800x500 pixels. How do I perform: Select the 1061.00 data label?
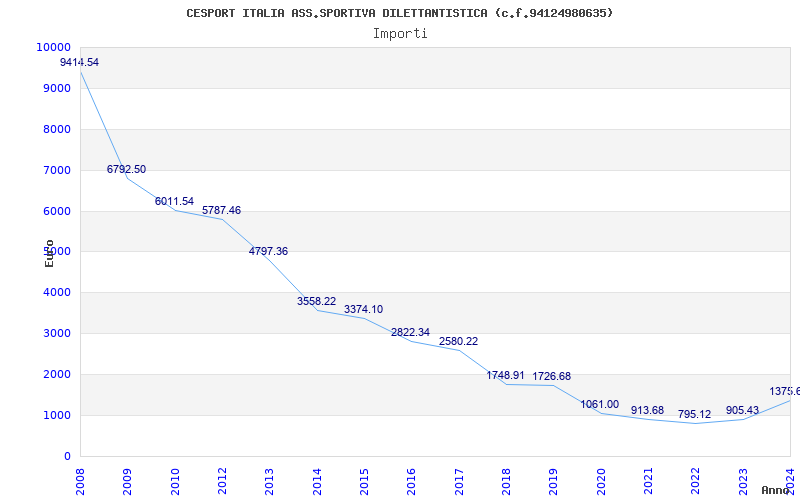599,404
